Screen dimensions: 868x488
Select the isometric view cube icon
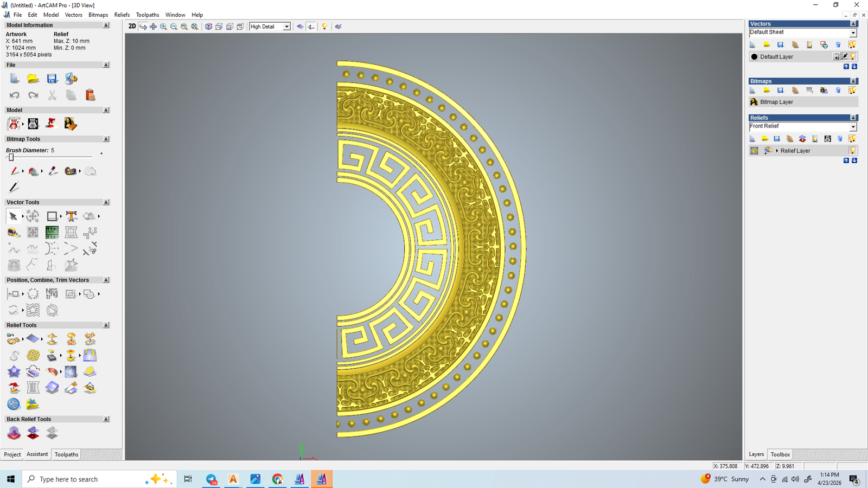(x=208, y=27)
